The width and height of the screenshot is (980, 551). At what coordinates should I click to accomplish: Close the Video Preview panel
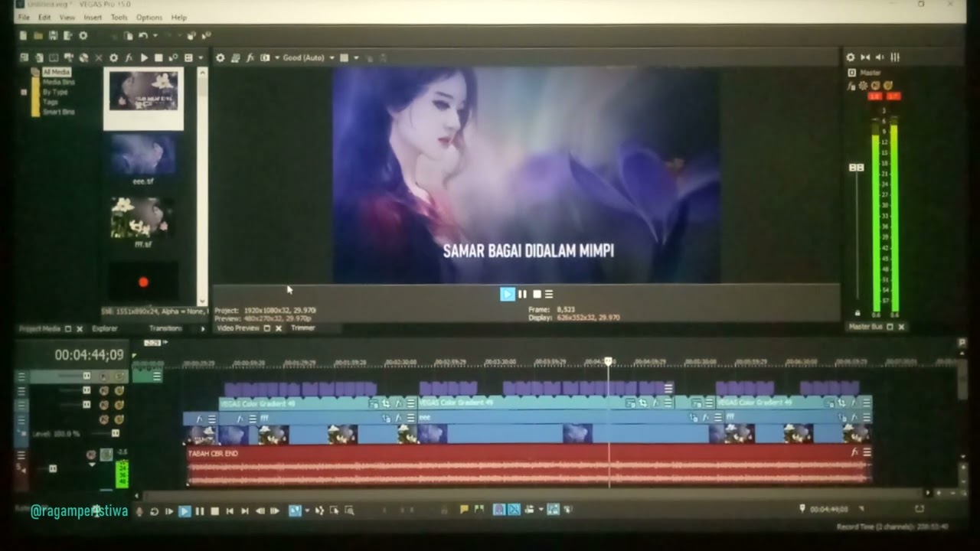tap(278, 328)
